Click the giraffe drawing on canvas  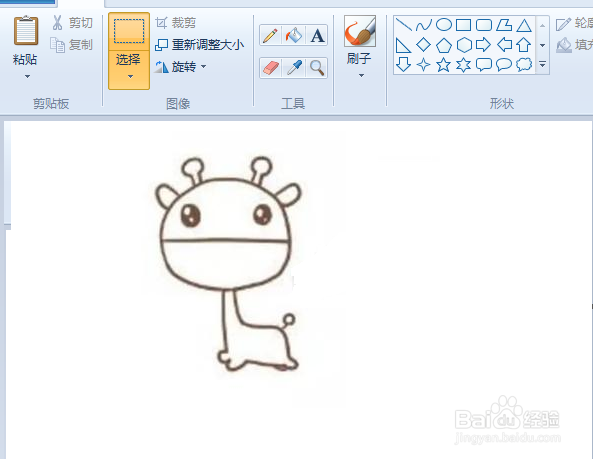[228, 264]
